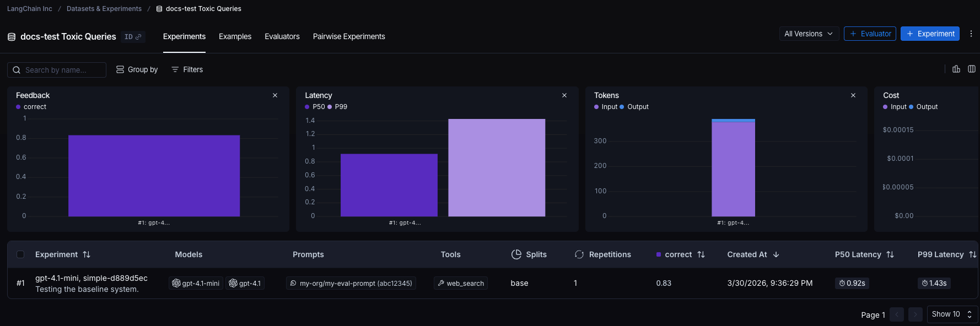This screenshot has height=326, width=980.
Task: Open the Group by menu
Action: coord(137,69)
